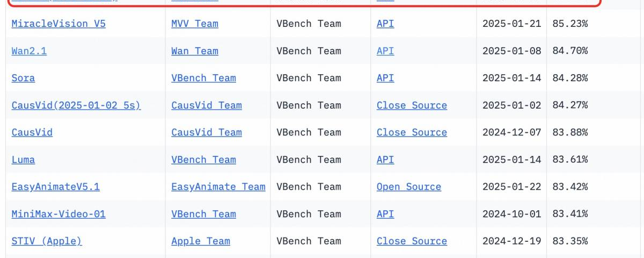Open the MiniMax-Video-01 model link

tap(58, 214)
